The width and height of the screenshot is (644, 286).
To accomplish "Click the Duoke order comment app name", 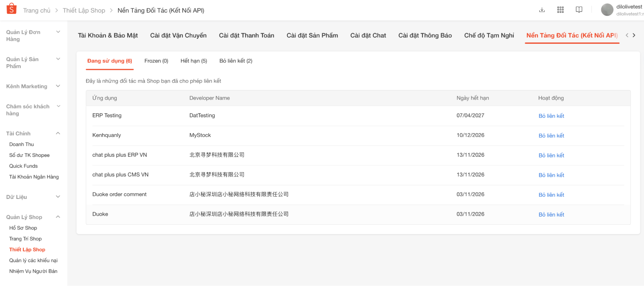I will (119, 194).
